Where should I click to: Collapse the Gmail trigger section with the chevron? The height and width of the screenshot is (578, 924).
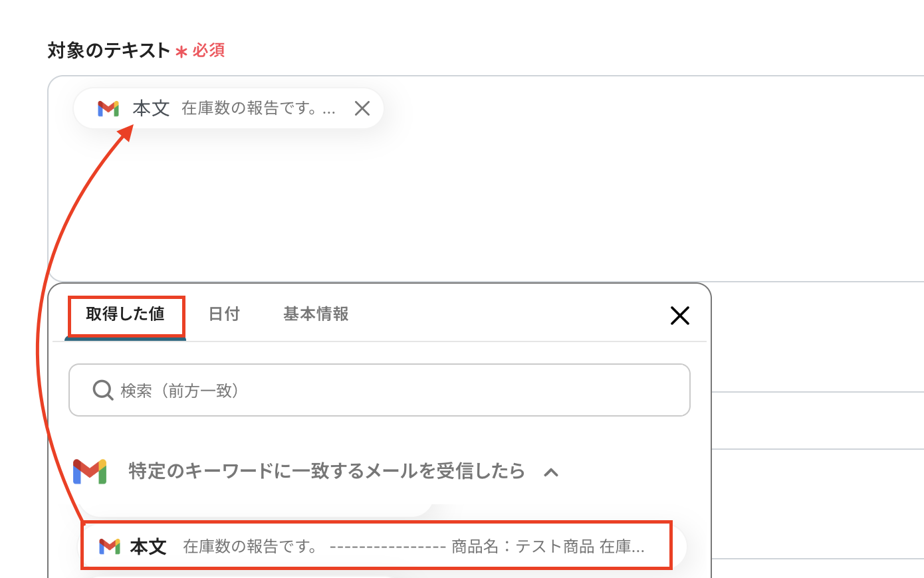point(550,472)
